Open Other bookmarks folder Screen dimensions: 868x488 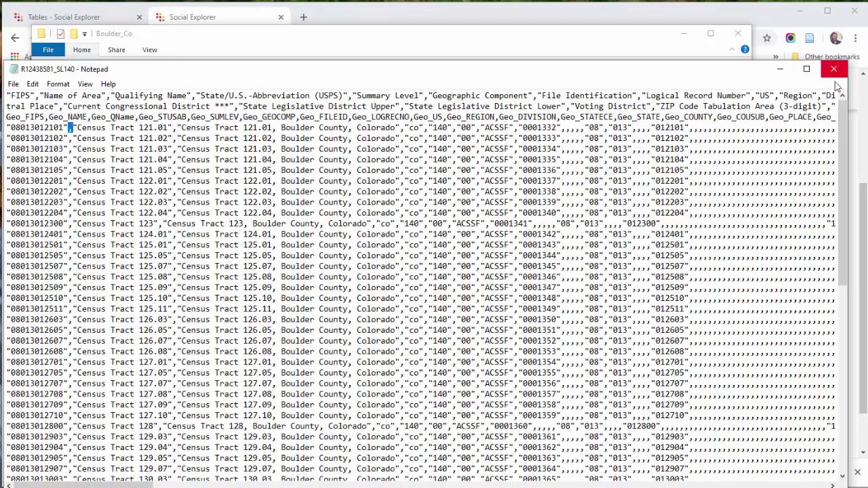pos(825,57)
